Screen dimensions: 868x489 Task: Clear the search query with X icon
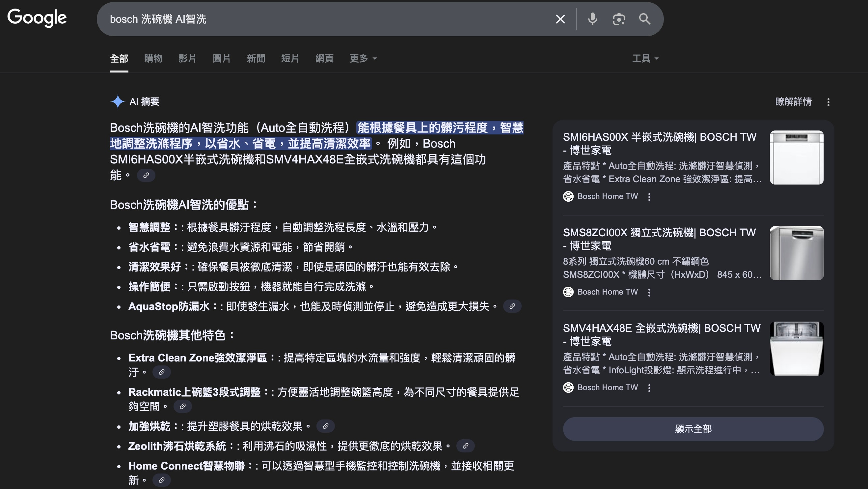pyautogui.click(x=560, y=19)
